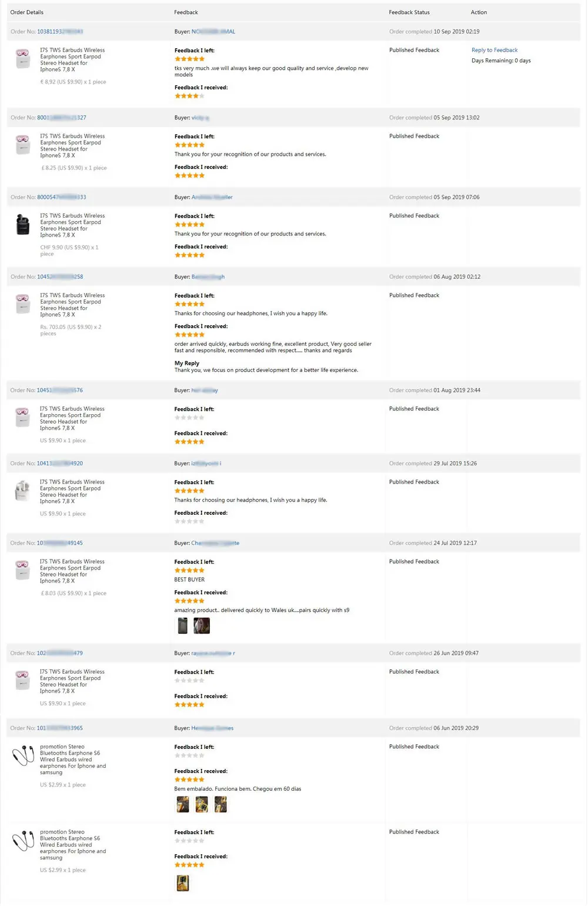Open order number ending in 3965

point(60,728)
